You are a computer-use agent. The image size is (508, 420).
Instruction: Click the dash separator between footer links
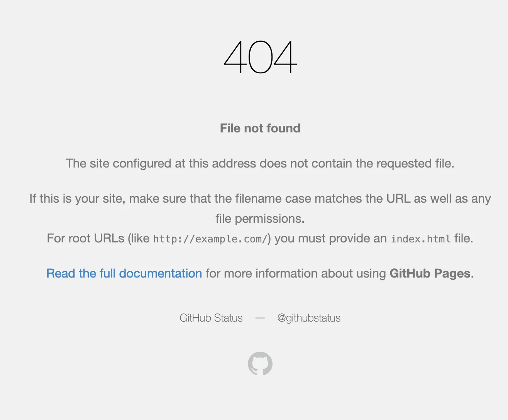click(260, 318)
